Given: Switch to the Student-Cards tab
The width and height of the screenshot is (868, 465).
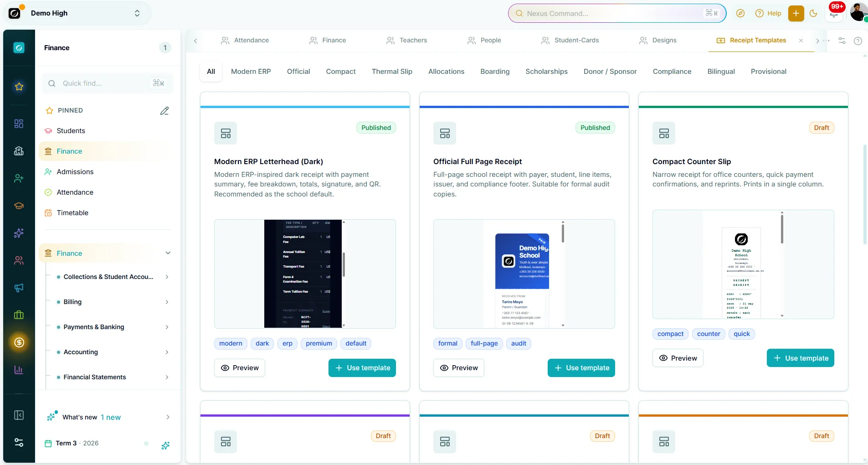Looking at the screenshot, I should click(570, 40).
